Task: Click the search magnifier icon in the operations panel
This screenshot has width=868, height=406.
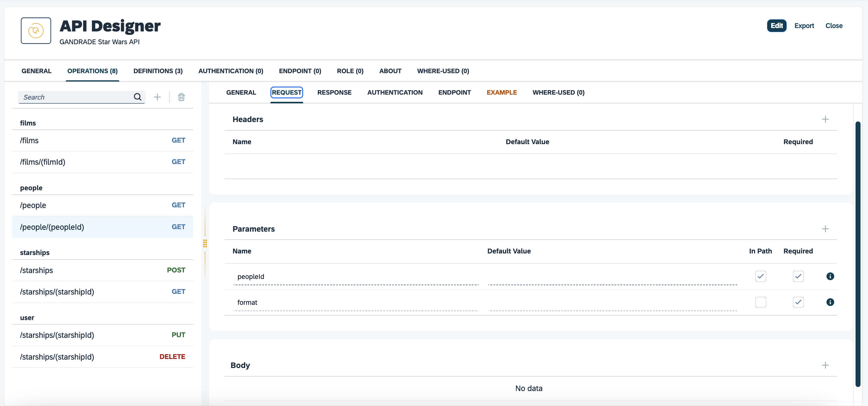Action: coord(137,97)
